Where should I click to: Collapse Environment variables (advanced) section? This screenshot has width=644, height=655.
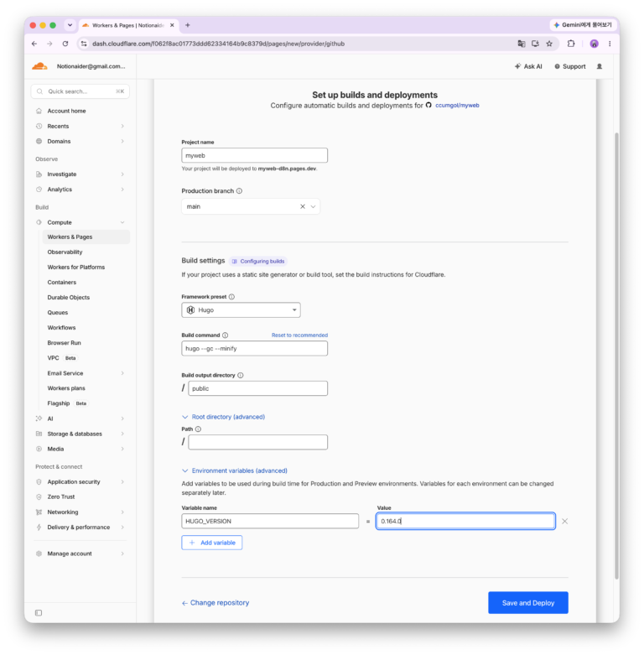(235, 470)
